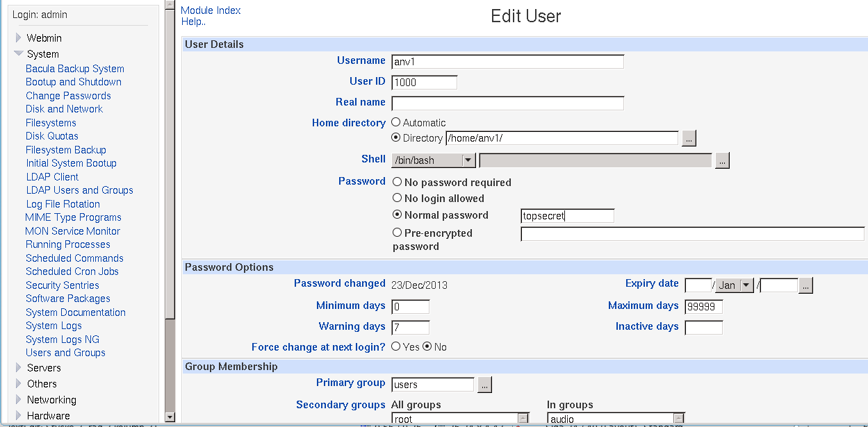The width and height of the screenshot is (868, 427).
Task: Click the Normal password field with topsecret
Action: pyautogui.click(x=568, y=215)
